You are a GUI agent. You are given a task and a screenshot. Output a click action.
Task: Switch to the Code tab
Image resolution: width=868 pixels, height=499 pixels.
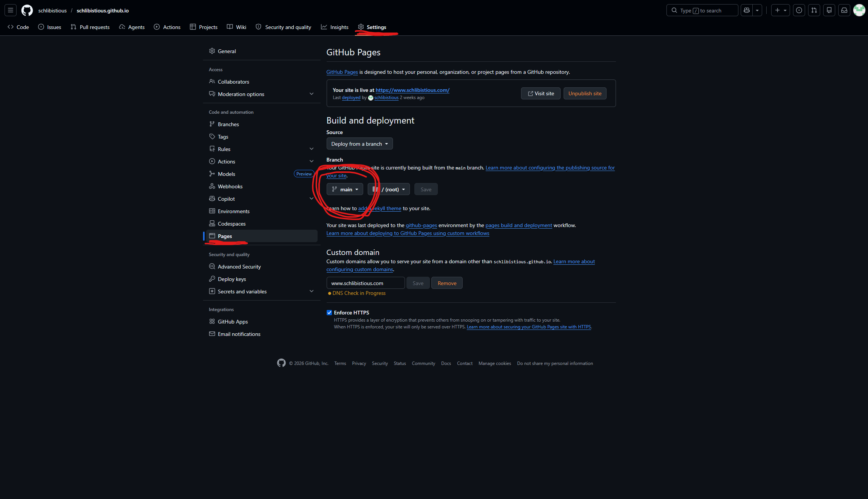click(18, 27)
